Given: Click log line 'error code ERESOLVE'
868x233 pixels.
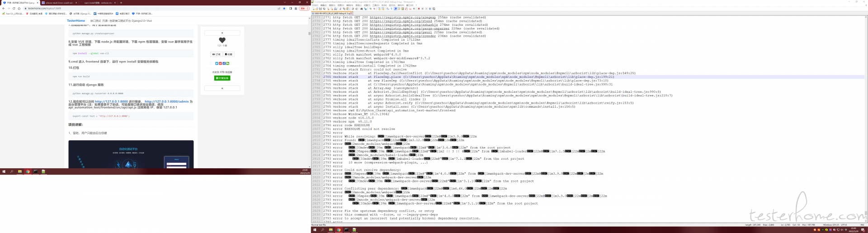Looking at the screenshot, I should coord(351,125).
